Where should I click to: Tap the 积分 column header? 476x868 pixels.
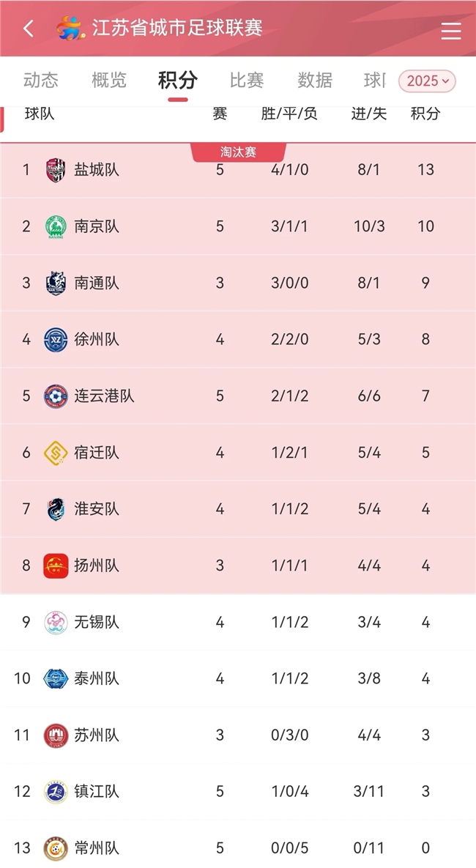click(425, 114)
